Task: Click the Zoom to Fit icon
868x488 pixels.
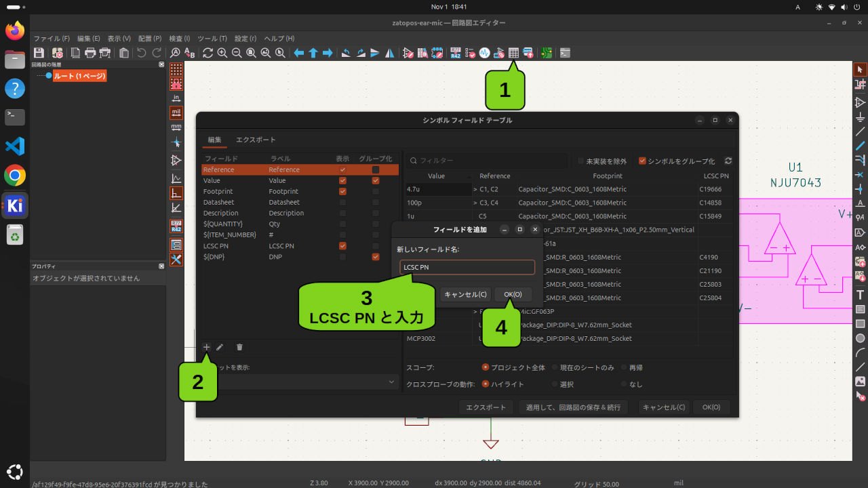Action: 251,53
